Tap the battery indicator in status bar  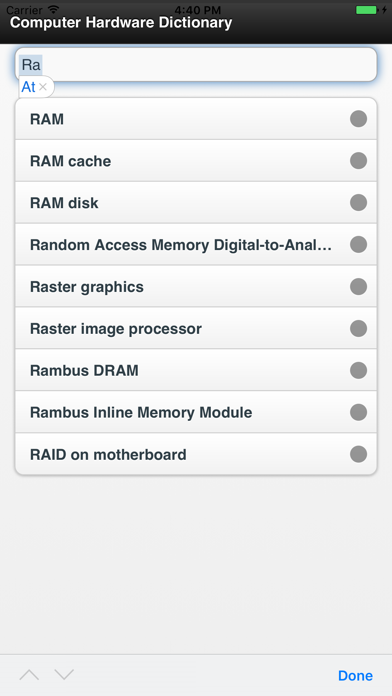366,10
